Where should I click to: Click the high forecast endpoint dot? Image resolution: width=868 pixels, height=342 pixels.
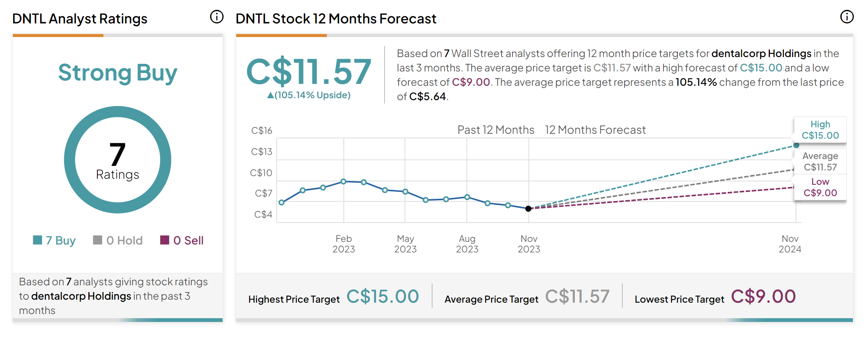(796, 145)
